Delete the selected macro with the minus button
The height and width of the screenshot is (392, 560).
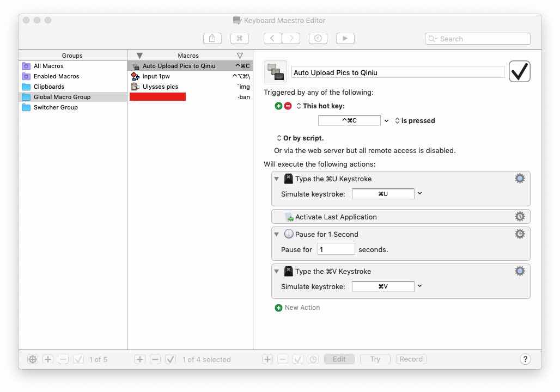tap(155, 359)
